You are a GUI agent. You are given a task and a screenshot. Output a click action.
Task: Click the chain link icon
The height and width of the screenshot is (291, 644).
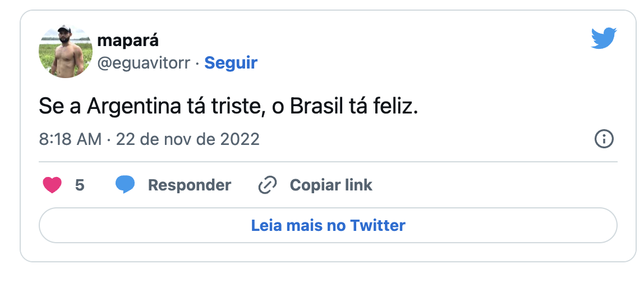click(x=268, y=185)
